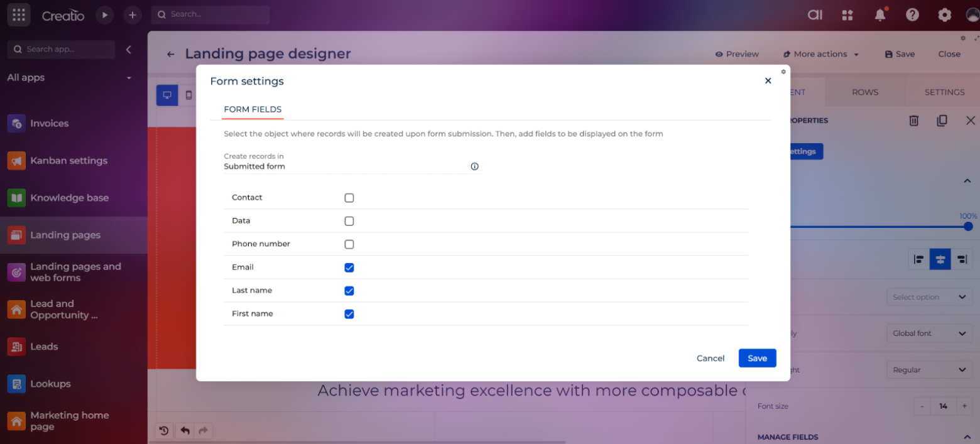
Task: Select center alignment icon
Action: click(940, 259)
